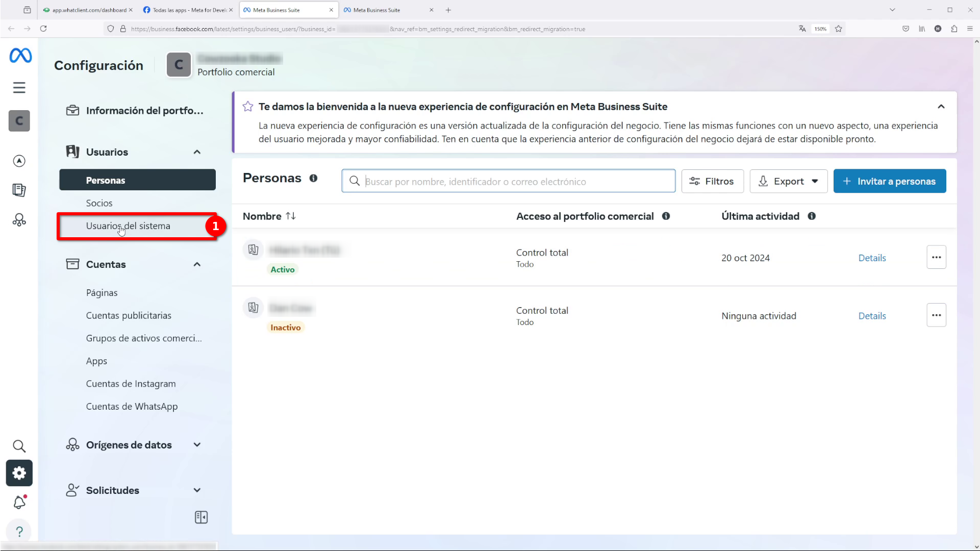980x551 pixels.
Task: Click avatar icon of the Inactivo user
Action: 253,308
